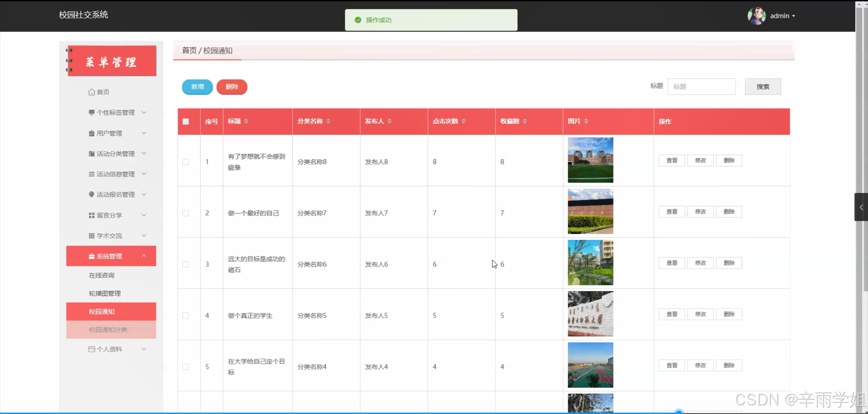This screenshot has width=868, height=414.
Task: Click 校园社交系统 site title
Action: click(x=84, y=15)
